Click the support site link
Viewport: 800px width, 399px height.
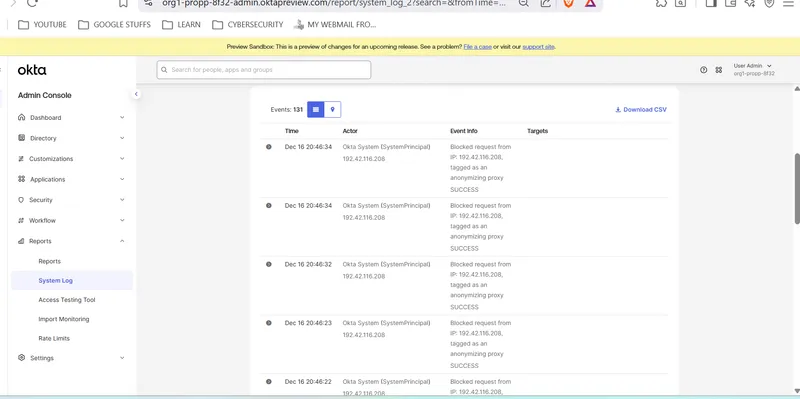tap(538, 47)
